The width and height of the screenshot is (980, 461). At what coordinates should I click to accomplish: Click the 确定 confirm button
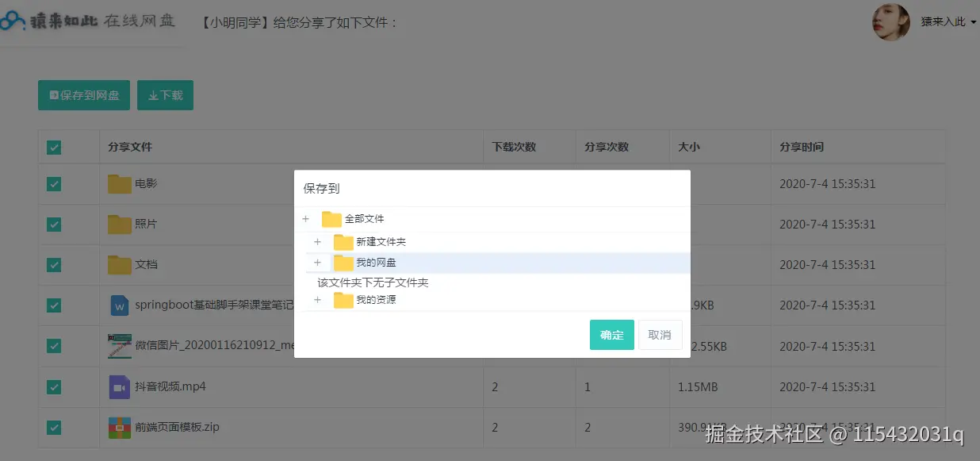(x=611, y=335)
